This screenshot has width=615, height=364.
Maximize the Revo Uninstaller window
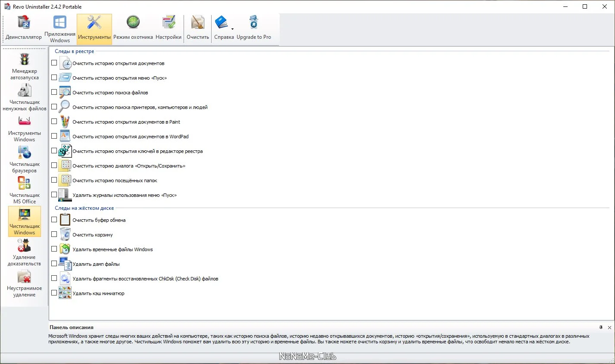coord(585,6)
